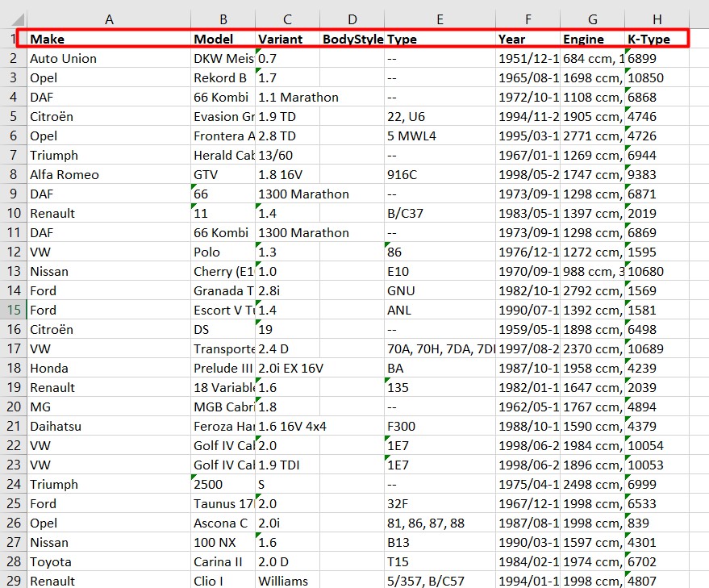Select the '13/60' variant cell

click(x=288, y=155)
